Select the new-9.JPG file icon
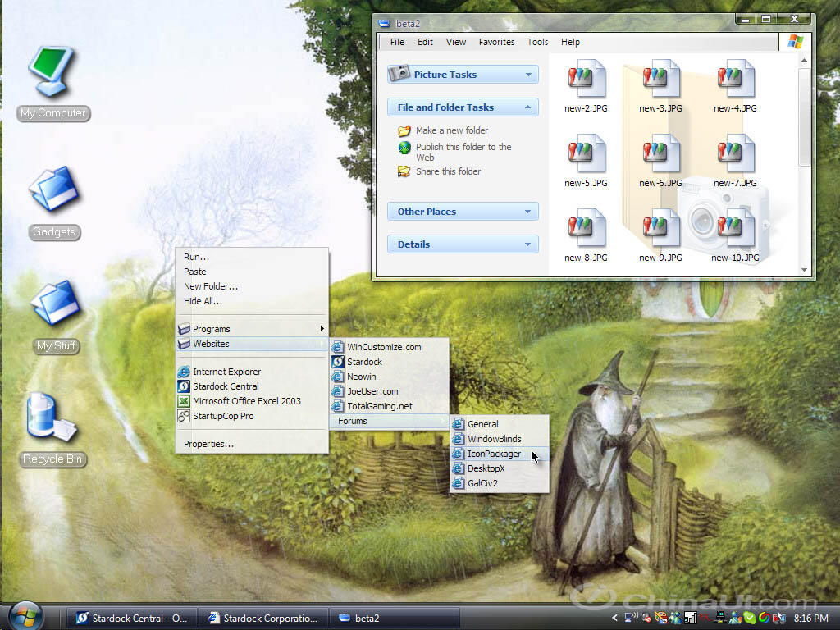The image size is (840, 630). coord(660,229)
